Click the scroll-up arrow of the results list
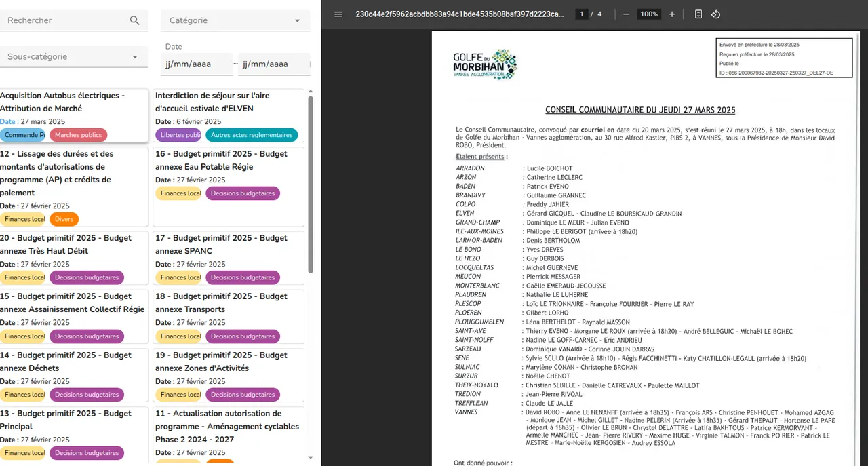Image resolution: width=868 pixels, height=466 pixels. click(x=311, y=92)
